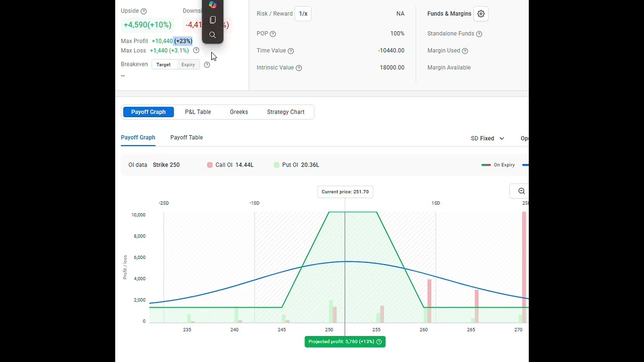The width and height of the screenshot is (644, 362).
Task: Click the POP value 100%
Action: (x=397, y=34)
